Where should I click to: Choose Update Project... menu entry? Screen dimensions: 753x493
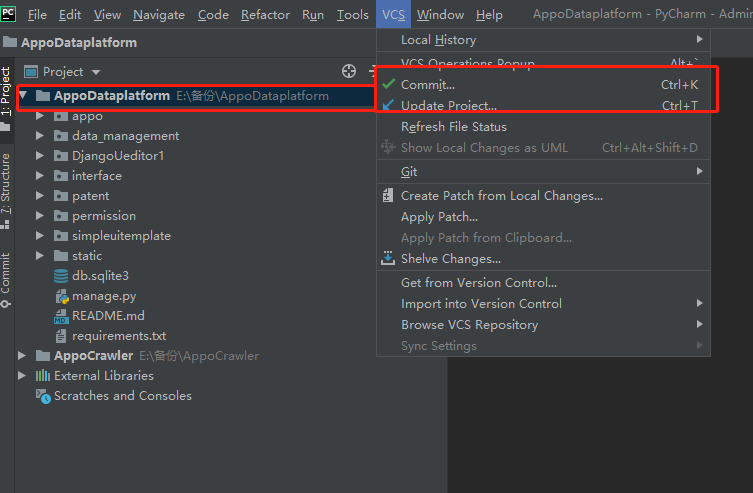pyautogui.click(x=543, y=106)
